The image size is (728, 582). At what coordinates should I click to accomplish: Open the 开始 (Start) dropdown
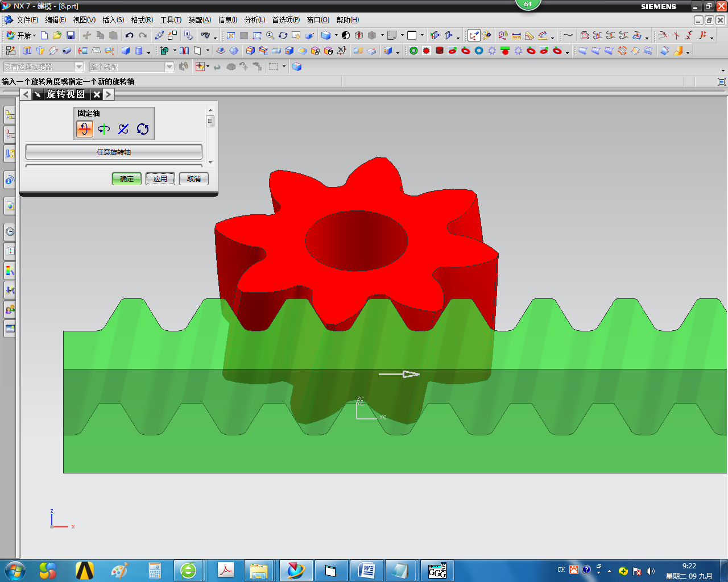tap(21, 35)
